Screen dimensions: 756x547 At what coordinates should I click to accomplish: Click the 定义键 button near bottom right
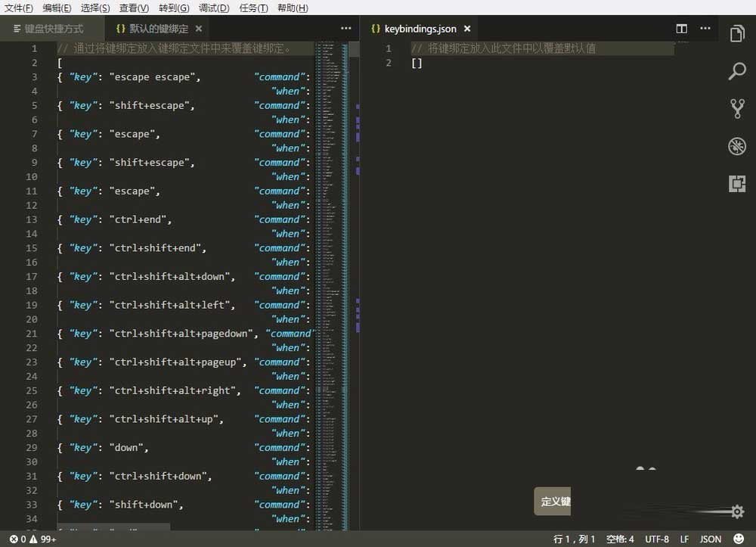point(553,502)
